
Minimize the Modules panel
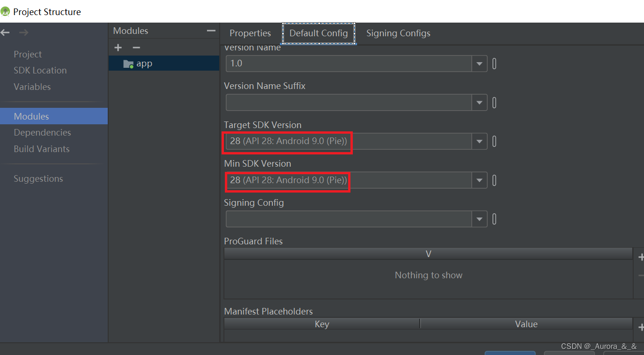pos(211,30)
